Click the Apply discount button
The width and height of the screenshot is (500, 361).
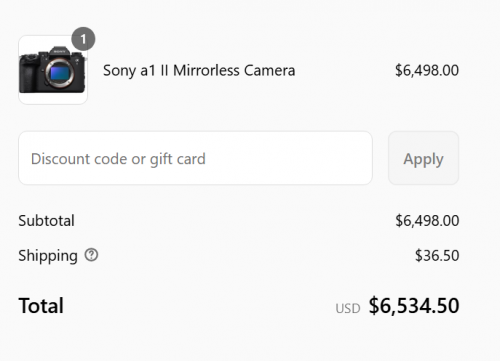coord(423,158)
